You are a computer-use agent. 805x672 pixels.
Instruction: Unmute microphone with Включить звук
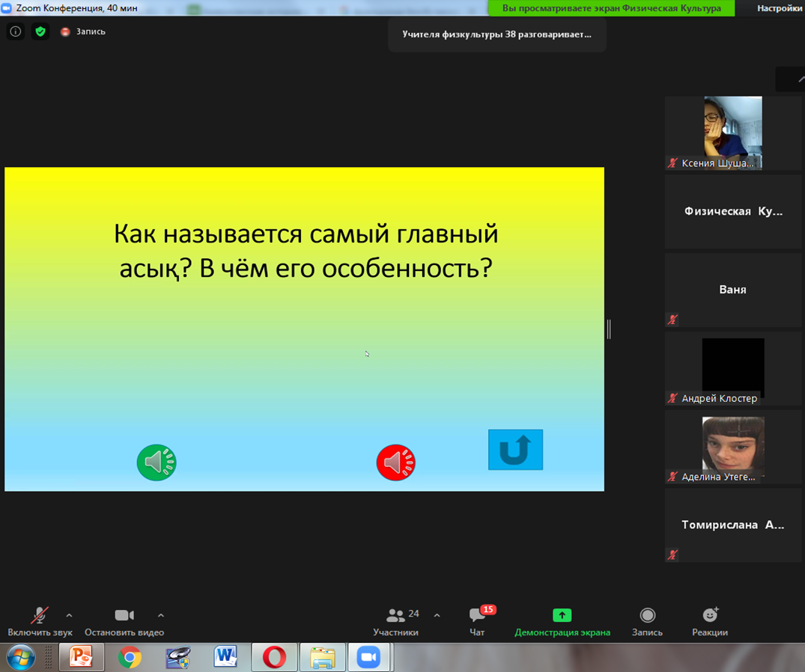click(40, 621)
